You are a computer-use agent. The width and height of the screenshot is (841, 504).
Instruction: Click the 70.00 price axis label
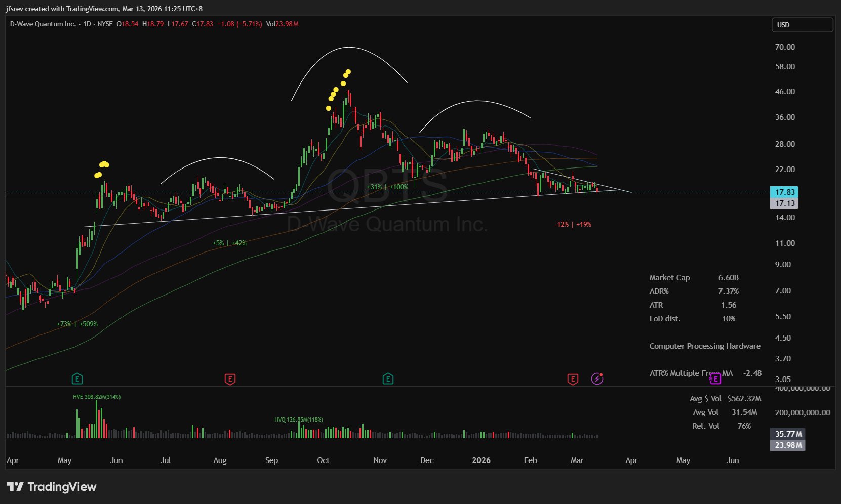[785, 47]
